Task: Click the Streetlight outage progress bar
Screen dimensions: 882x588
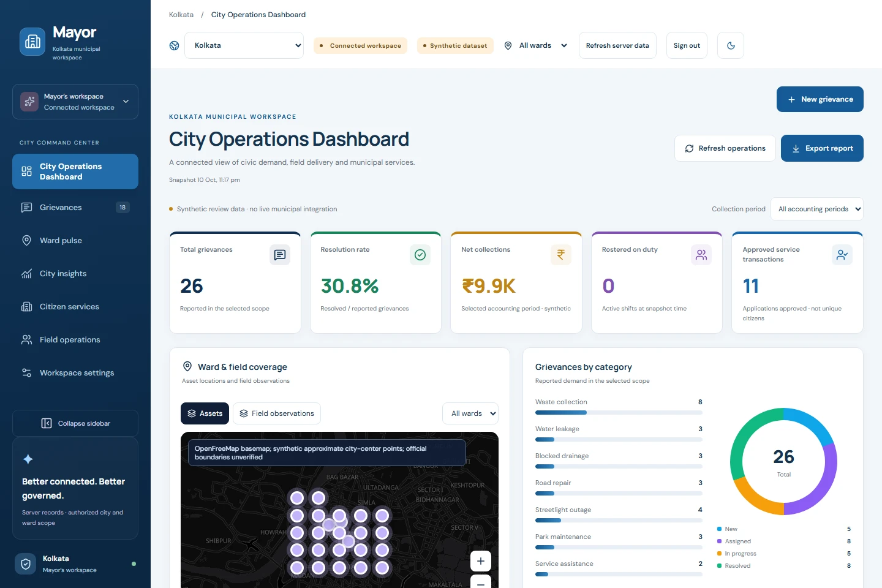Action: point(619,521)
